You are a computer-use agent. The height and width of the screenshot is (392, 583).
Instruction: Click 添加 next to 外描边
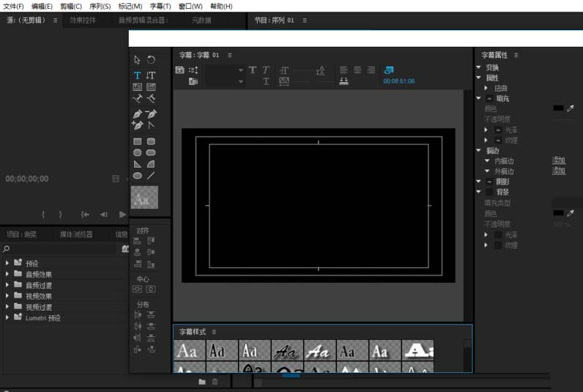coord(559,171)
